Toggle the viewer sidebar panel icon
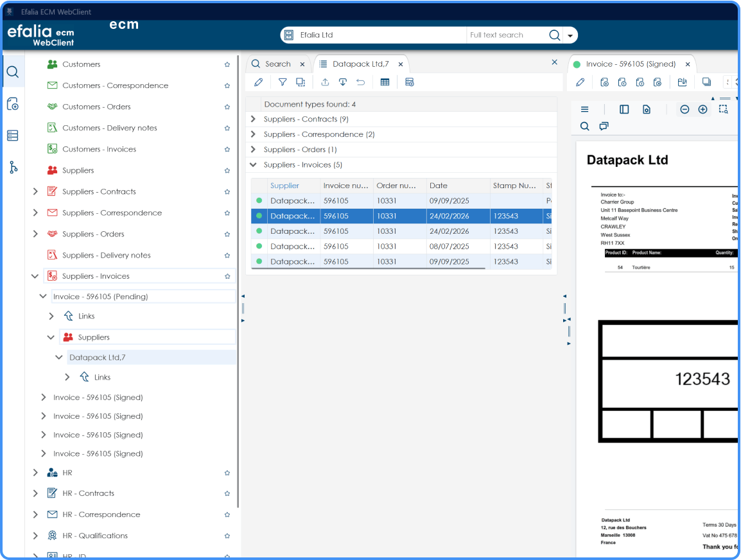 [x=623, y=109]
